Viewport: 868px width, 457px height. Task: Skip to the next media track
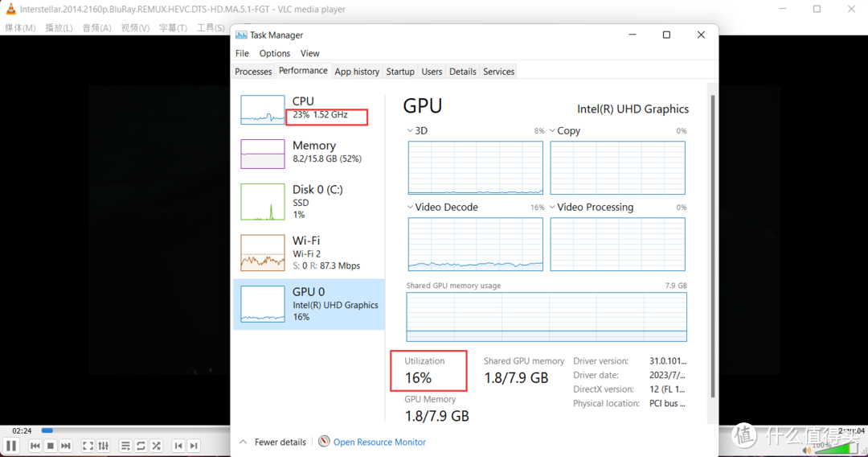coord(66,446)
